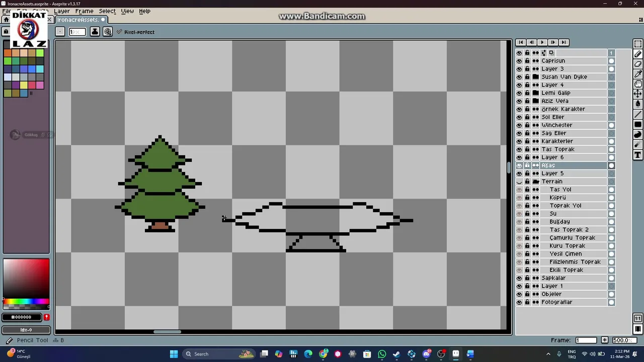Image resolution: width=644 pixels, height=362 pixels.
Task: Click the hue spectrum bar
Action: 26,302
